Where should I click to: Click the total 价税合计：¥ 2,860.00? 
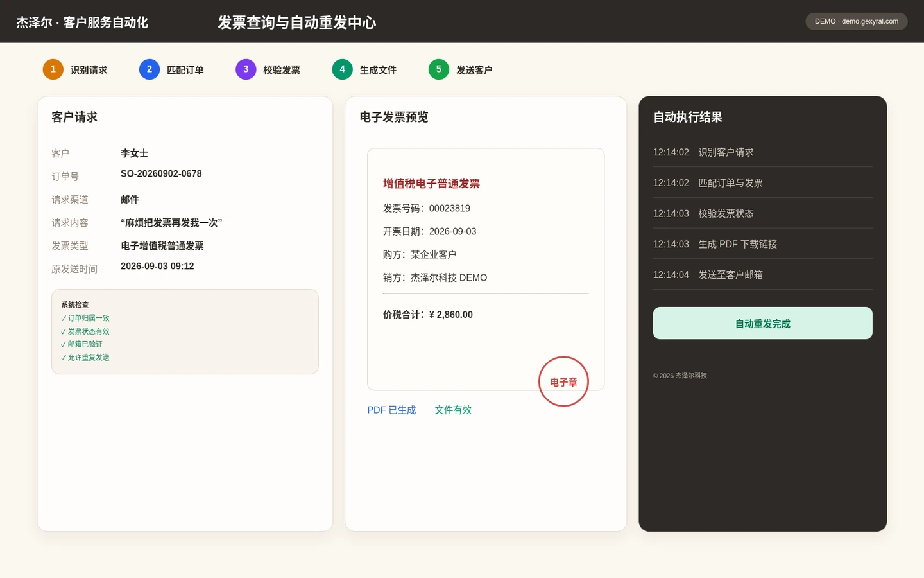tap(428, 315)
